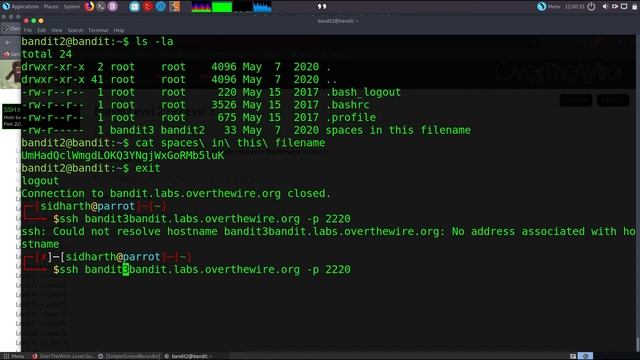Open the taskbar Menu button at bottom left

(13, 356)
